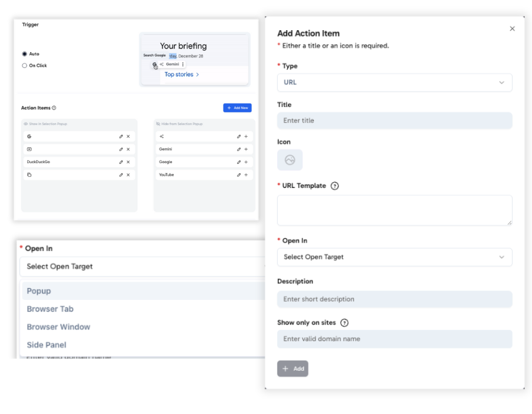532x414 pixels.
Task: Choose Side Panel from the open target list
Action: [47, 345]
